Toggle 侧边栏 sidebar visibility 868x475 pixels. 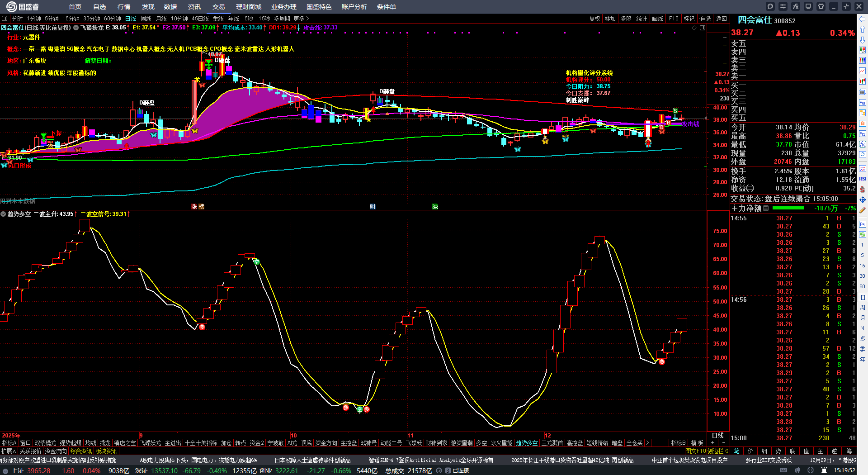(x=718, y=451)
